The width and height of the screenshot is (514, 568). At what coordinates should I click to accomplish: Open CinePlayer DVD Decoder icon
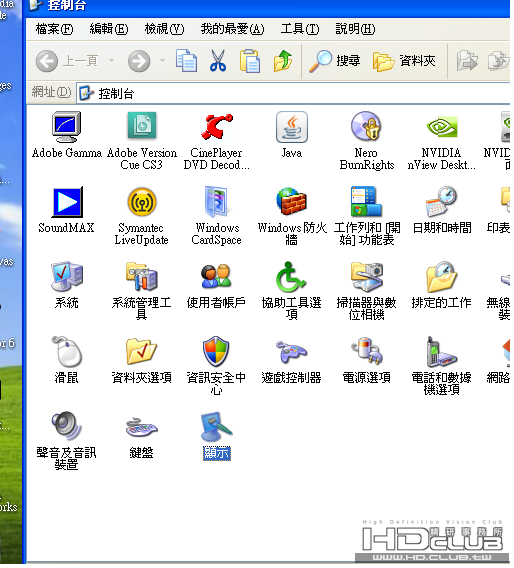tap(217, 127)
